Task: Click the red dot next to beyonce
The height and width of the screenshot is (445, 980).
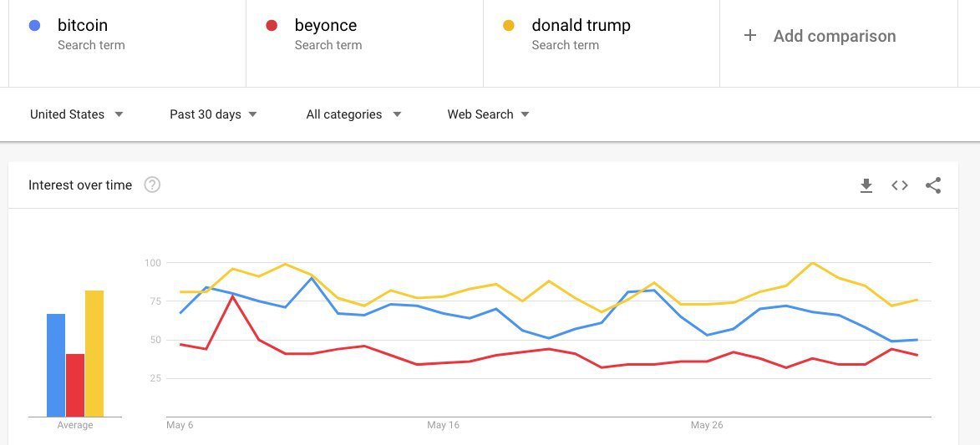Action: pos(272,26)
